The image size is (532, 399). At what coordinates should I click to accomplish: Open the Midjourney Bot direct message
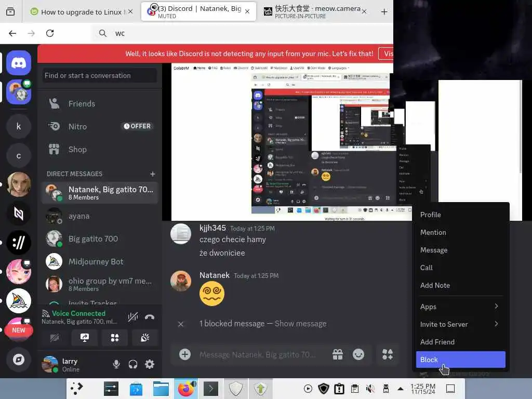point(100,262)
